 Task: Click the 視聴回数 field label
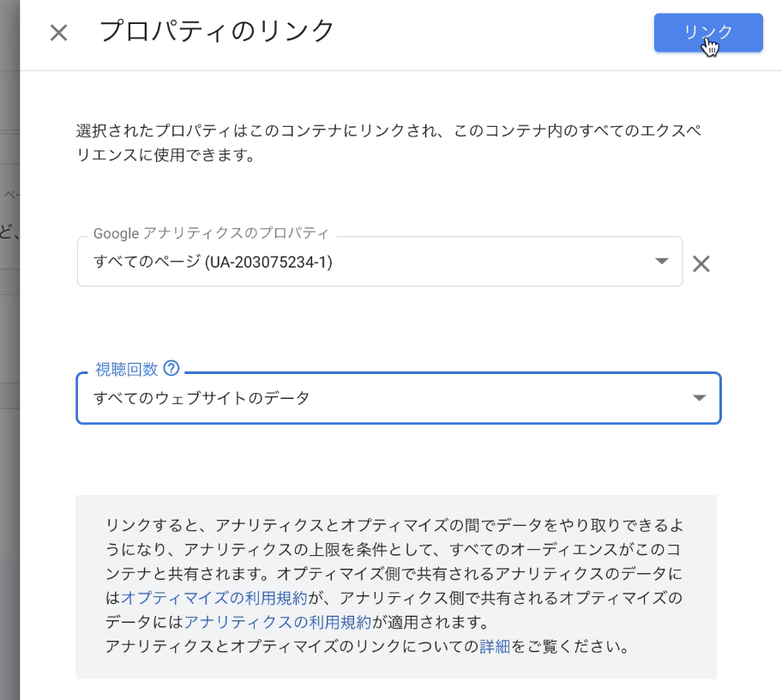coord(126,369)
